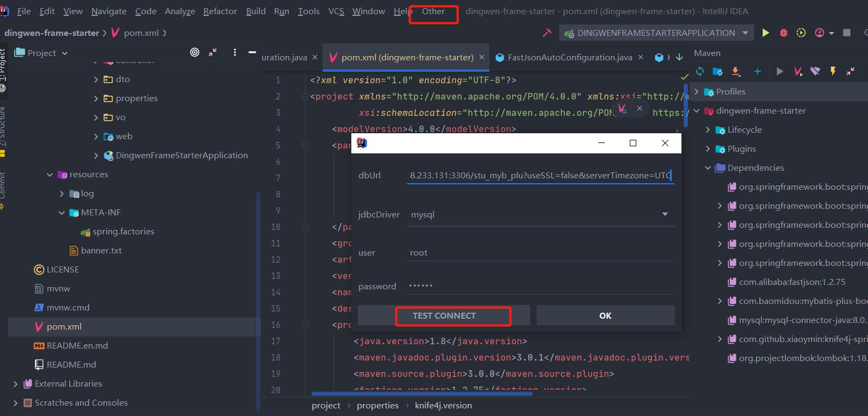Reload all Maven projects icon
The height and width of the screenshot is (416, 868).
coord(700,71)
